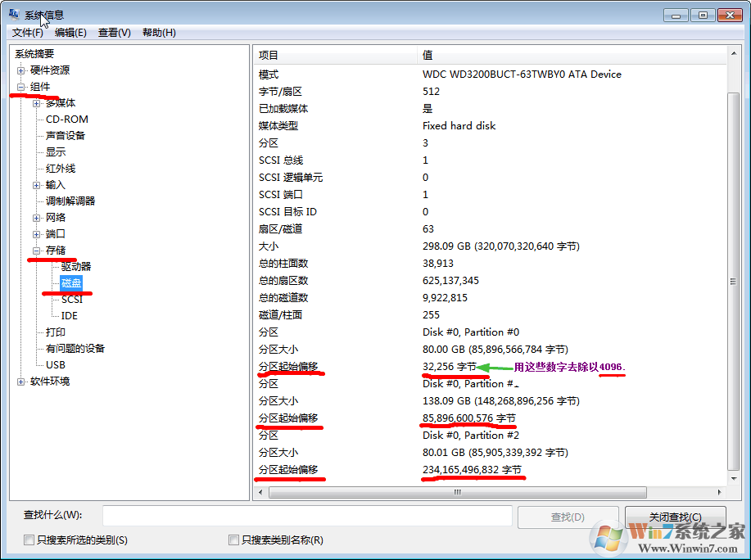Select the 媒体类型 row

pos(490,126)
